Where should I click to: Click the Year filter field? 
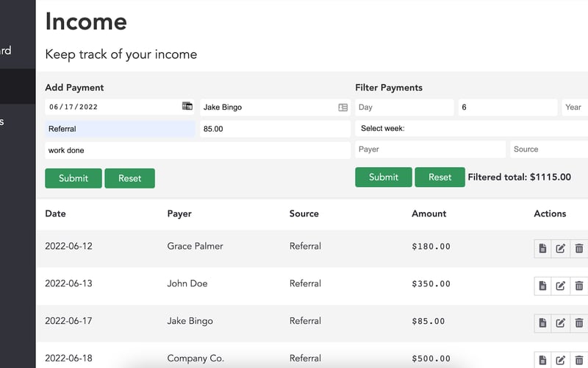[x=575, y=107]
